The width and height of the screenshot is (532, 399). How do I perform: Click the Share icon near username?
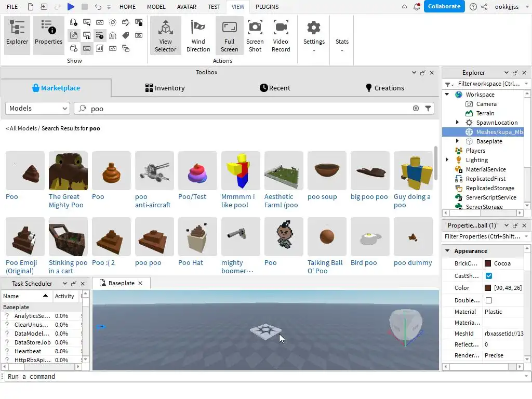pos(484,7)
